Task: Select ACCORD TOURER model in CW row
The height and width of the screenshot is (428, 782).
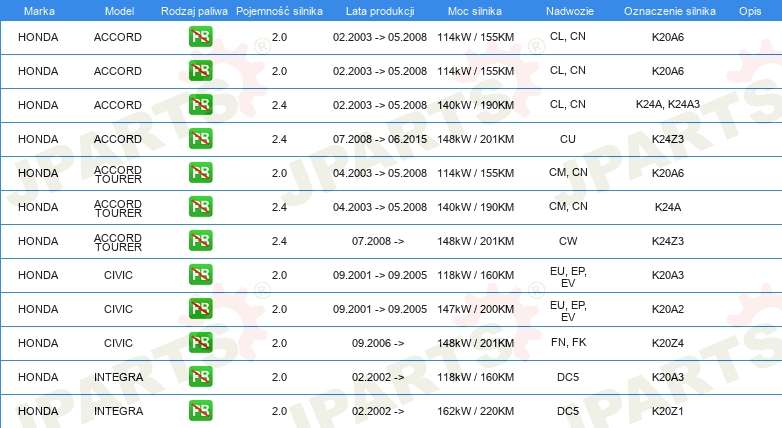Action: pyautogui.click(x=118, y=242)
